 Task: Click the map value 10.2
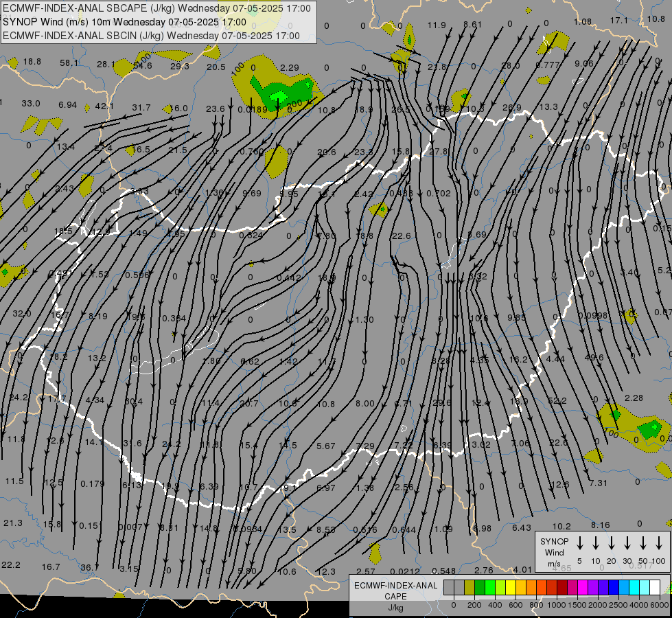[x=561, y=526]
